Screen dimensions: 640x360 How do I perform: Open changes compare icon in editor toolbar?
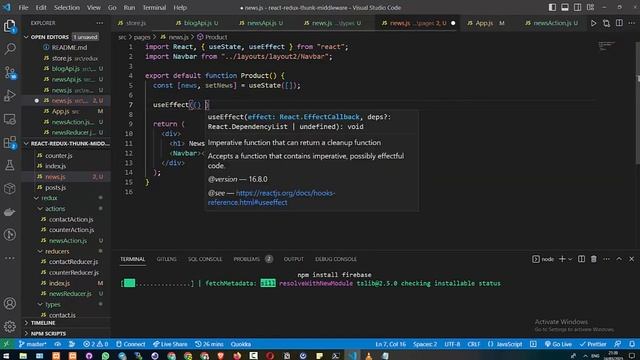coord(607,23)
